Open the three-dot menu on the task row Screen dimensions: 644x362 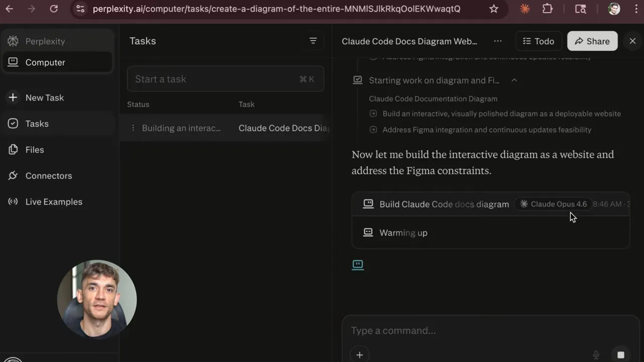tap(133, 128)
